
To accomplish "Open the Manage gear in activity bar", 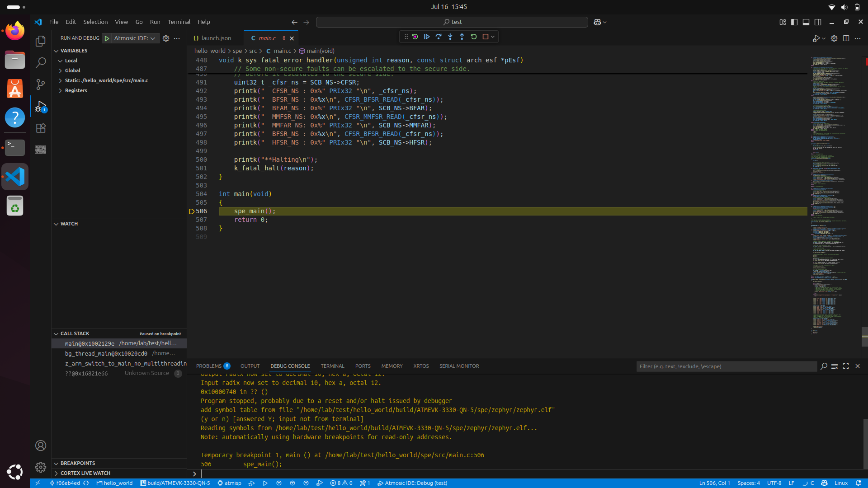I will coord(41,467).
